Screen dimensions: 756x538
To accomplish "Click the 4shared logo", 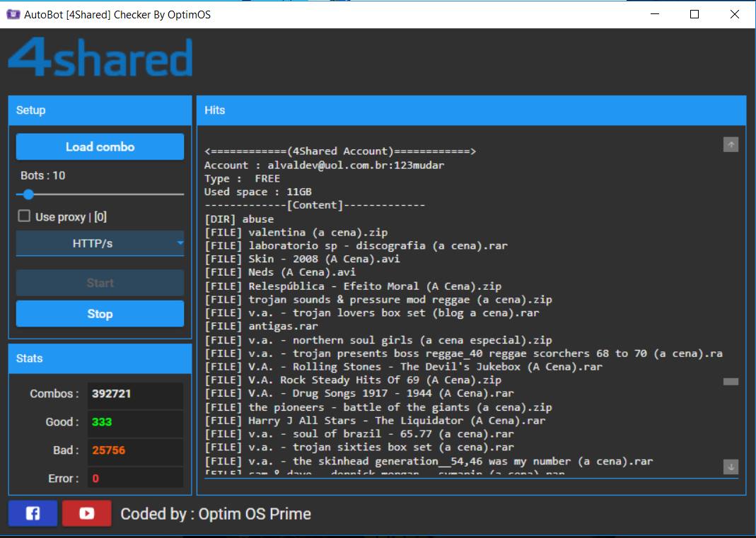I will point(100,57).
